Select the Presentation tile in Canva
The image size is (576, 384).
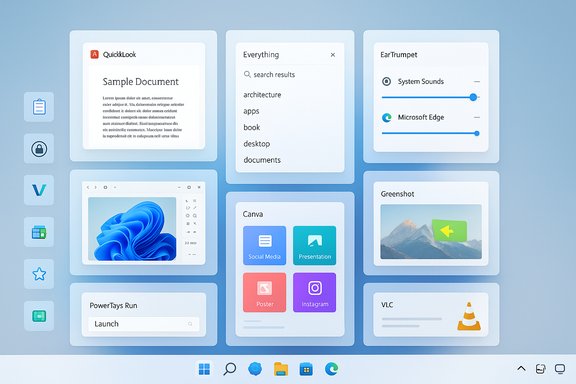(x=314, y=245)
